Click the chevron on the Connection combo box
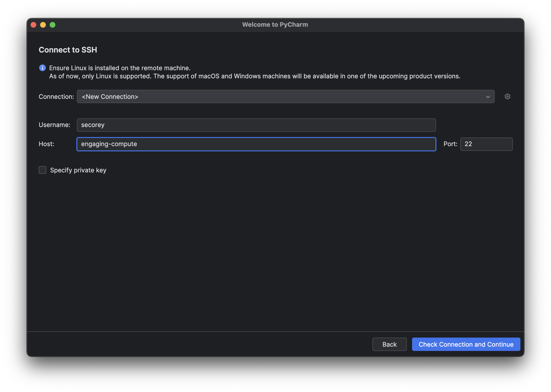 pyautogui.click(x=488, y=96)
